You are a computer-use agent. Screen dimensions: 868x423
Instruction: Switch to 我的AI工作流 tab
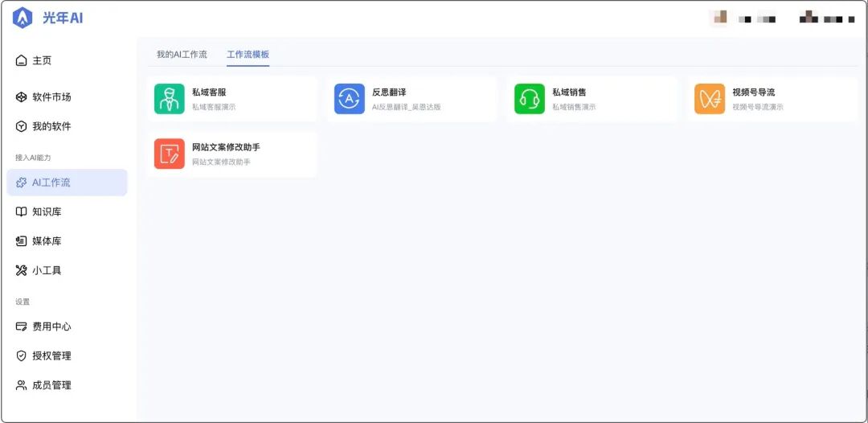coord(182,54)
